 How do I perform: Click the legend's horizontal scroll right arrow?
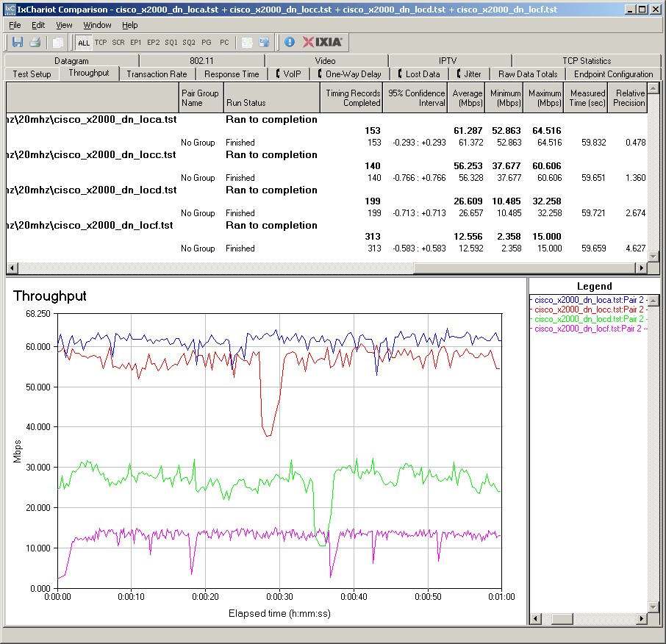coord(642,618)
